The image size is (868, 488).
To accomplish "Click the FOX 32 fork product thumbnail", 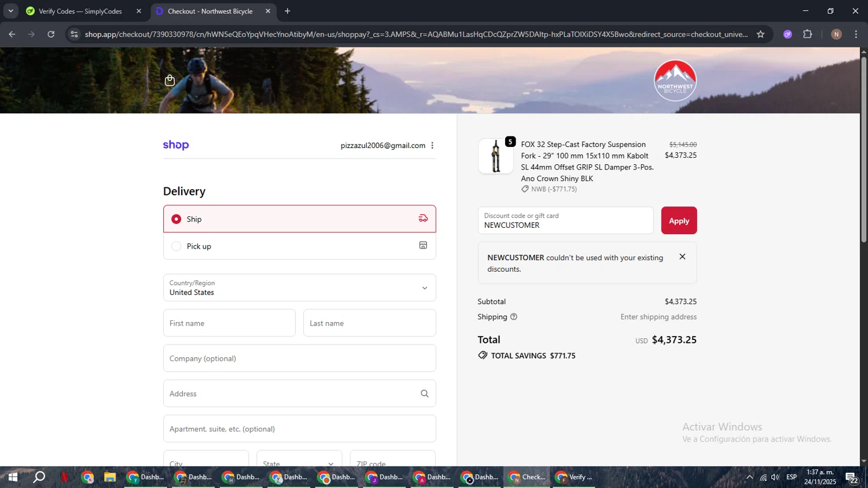I will [495, 156].
